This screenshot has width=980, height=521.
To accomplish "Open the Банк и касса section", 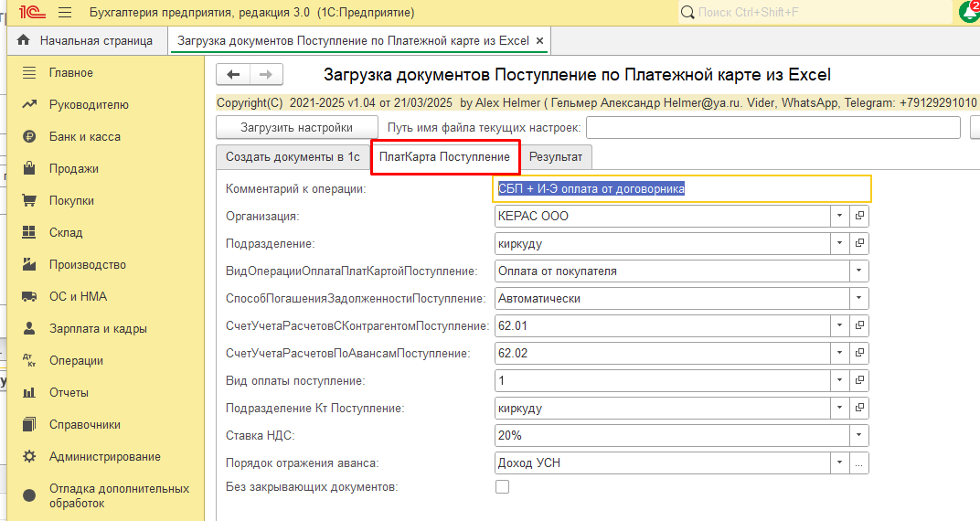I will (85, 137).
